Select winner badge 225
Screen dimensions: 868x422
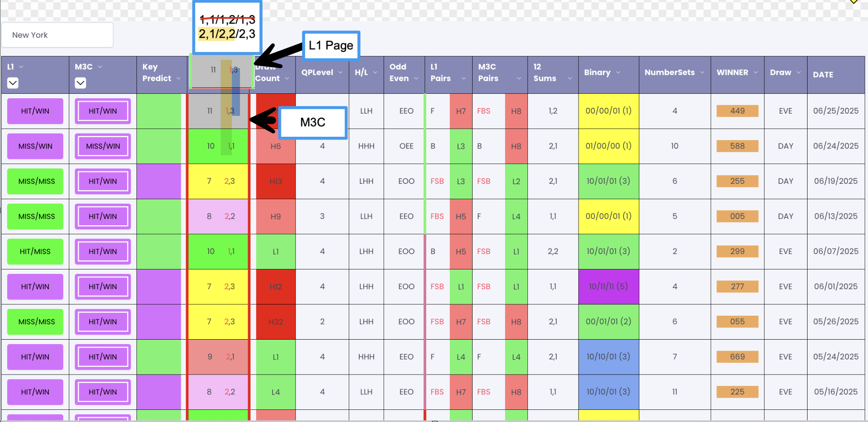point(737,392)
